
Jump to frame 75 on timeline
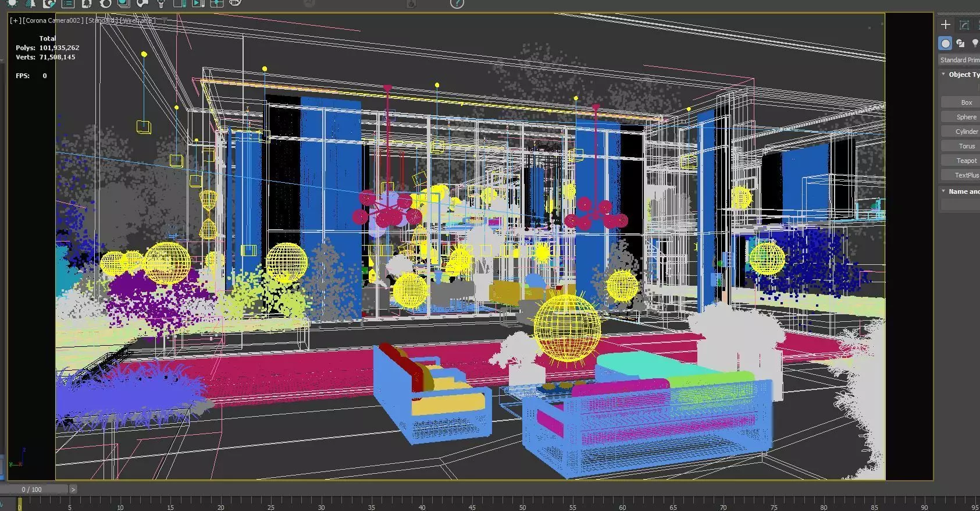coord(774,508)
